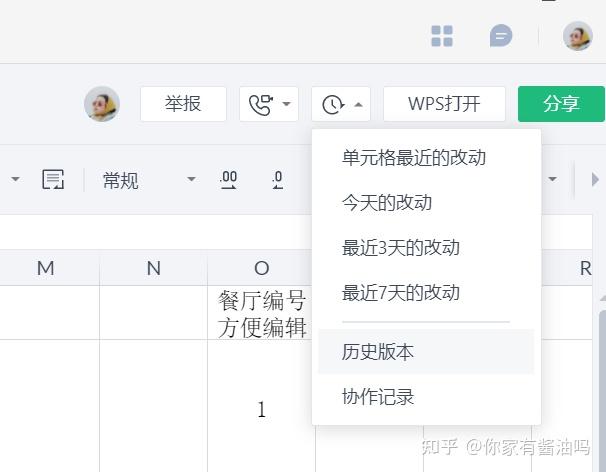
Task: Click the wrap text icon
Action: coord(53,179)
